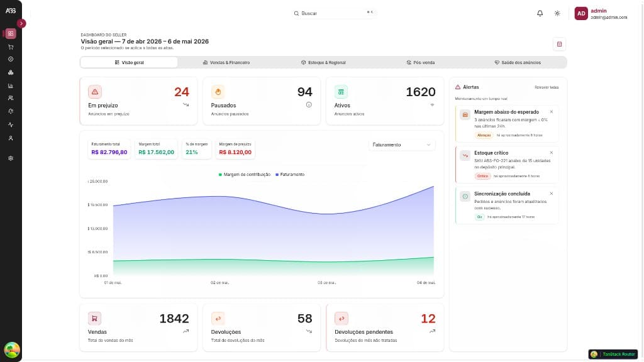Click the 21% margin value

pos(192,152)
